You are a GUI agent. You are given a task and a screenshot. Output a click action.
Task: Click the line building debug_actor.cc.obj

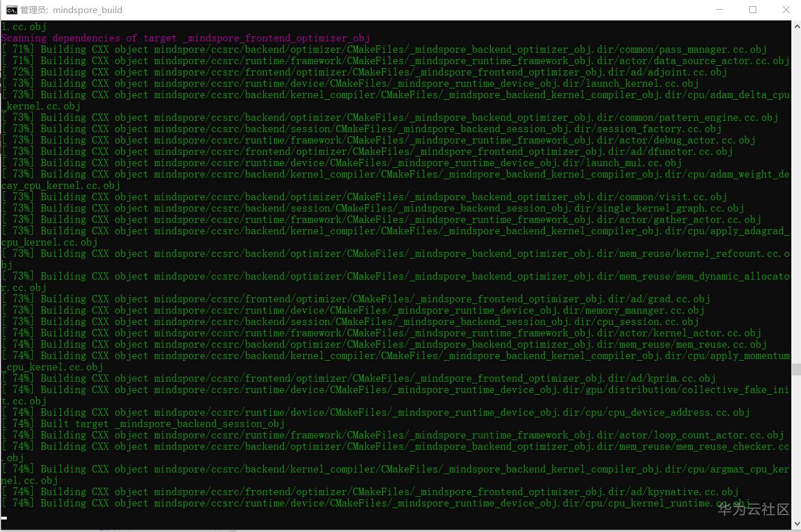[378, 140]
